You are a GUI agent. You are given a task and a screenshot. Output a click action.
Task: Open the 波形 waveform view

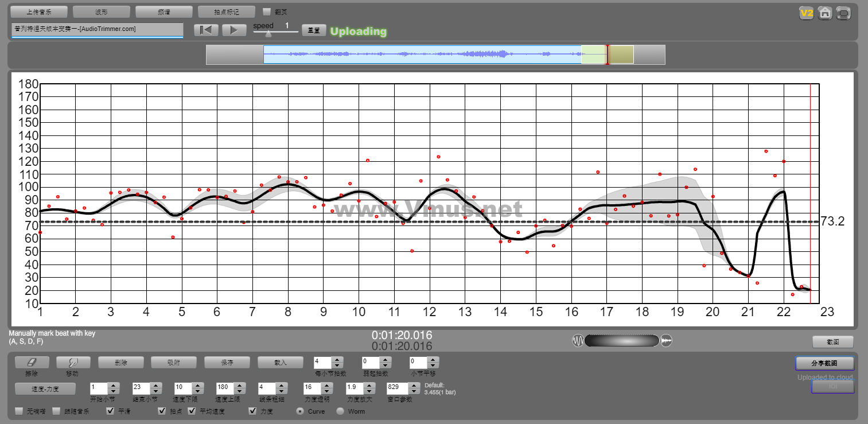pos(101,12)
